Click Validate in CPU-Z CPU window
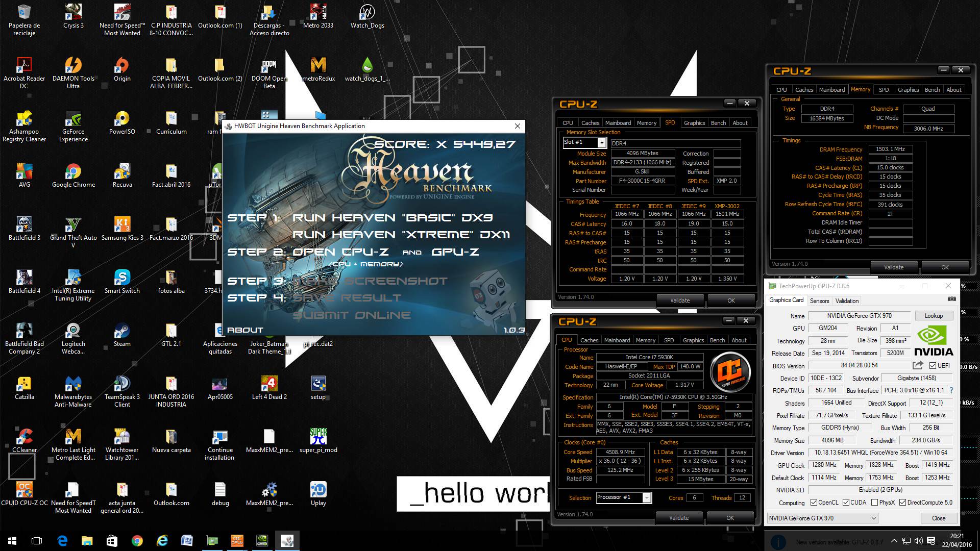Screen dimensions: 980x551 click(678, 518)
